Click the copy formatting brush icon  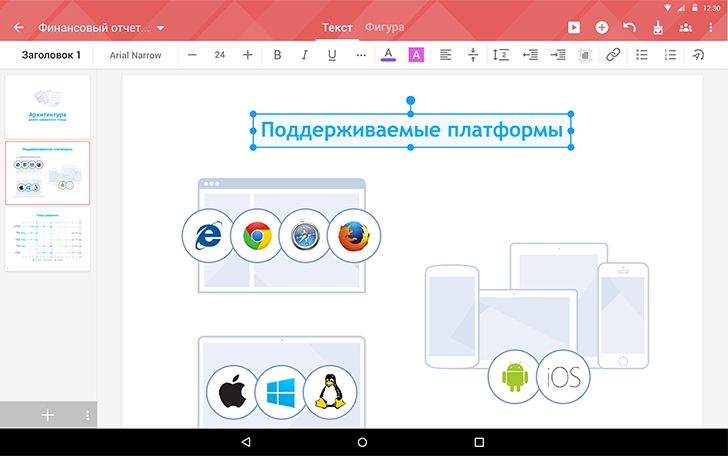pos(658,28)
